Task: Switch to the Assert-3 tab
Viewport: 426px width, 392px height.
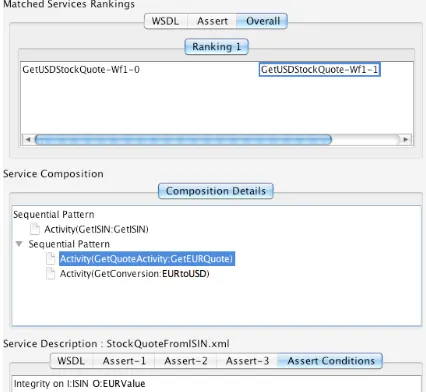Action: click(x=247, y=361)
